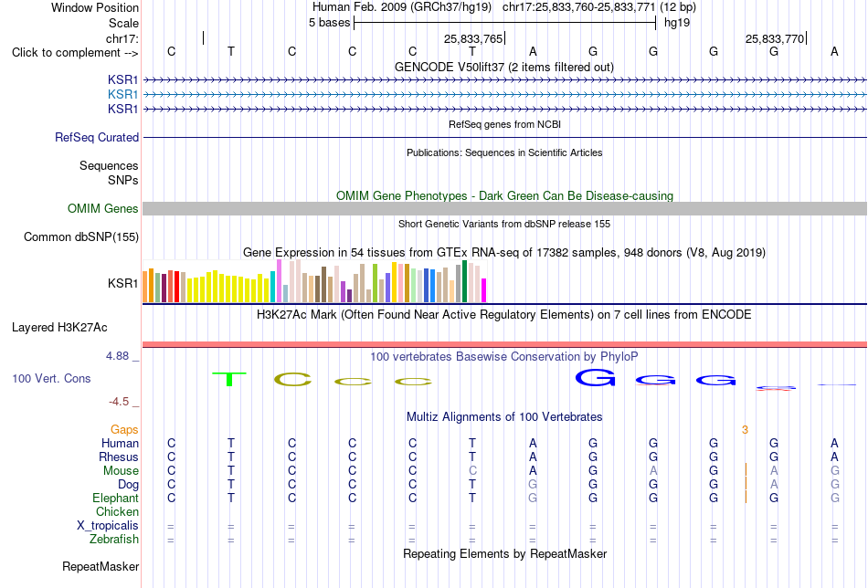Click the 100 Vert. Cons label
Viewport: 868px width, 588px height.
tap(51, 378)
